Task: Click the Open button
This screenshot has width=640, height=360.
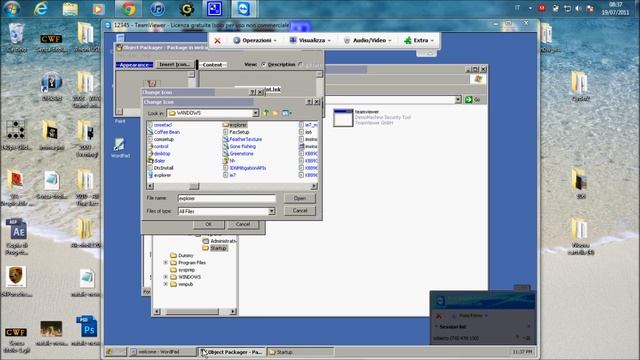Action: coord(300,198)
